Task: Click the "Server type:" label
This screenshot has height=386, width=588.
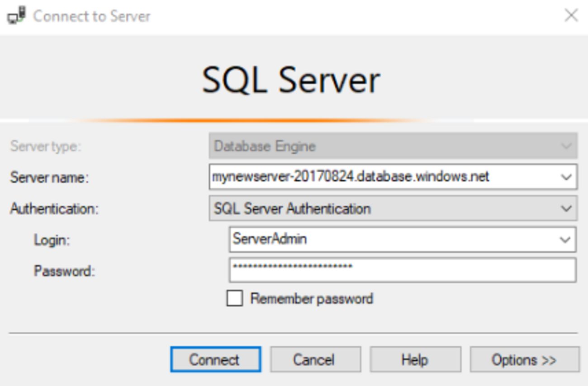Action: pos(46,146)
